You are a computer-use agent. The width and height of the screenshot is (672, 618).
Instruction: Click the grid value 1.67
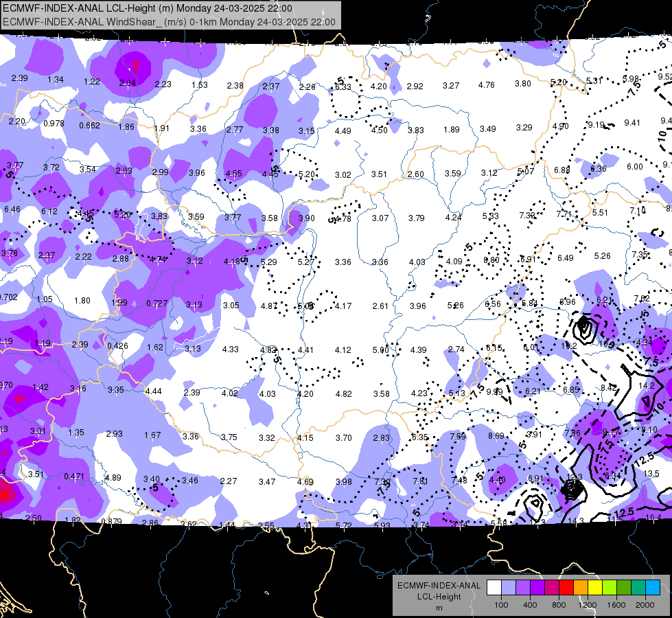152,435
